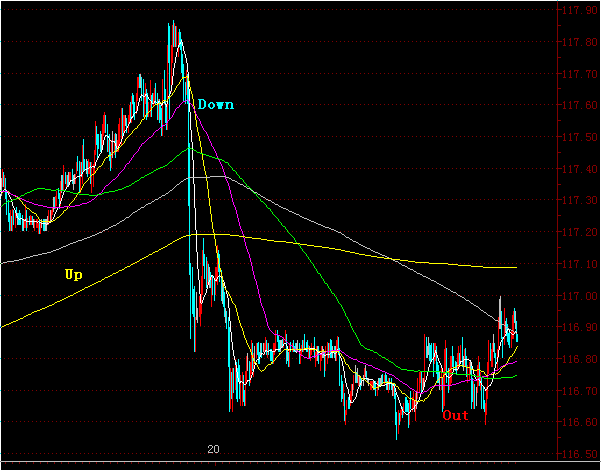This screenshot has height=471, width=601.
Task: Click the 117.70 price axis label
Action: pyautogui.click(x=580, y=74)
